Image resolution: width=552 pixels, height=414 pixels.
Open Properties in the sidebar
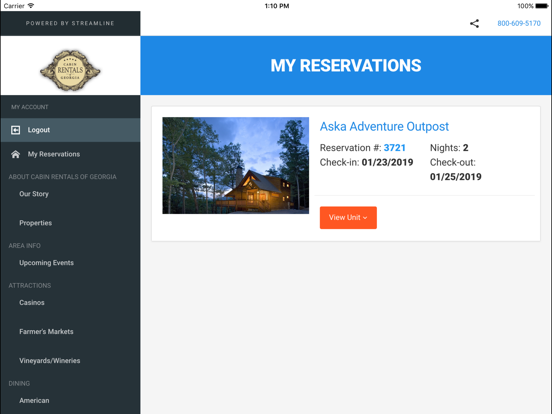click(x=36, y=223)
